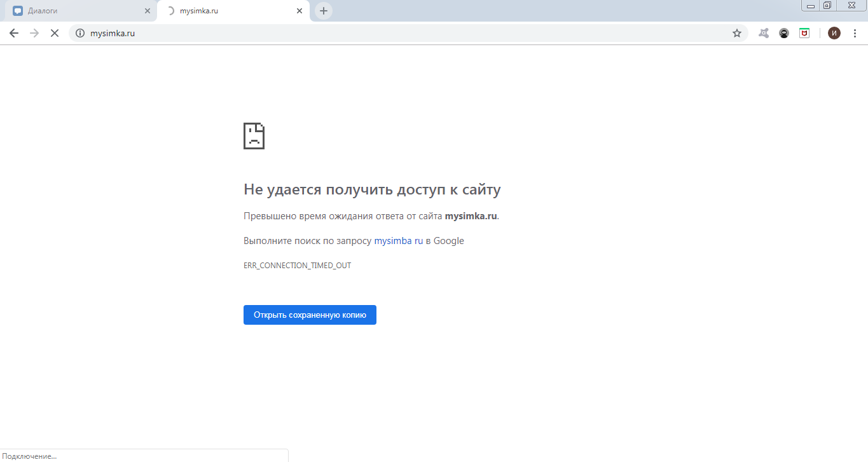Image resolution: width=868 pixels, height=462 pixels.
Task: Click the Открыть сохраненную копию button
Action: [x=310, y=315]
